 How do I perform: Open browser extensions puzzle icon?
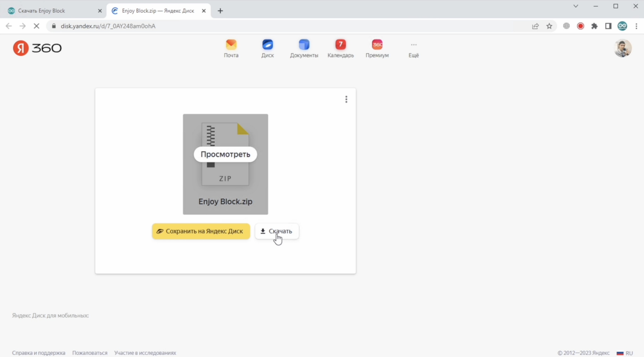coord(594,26)
